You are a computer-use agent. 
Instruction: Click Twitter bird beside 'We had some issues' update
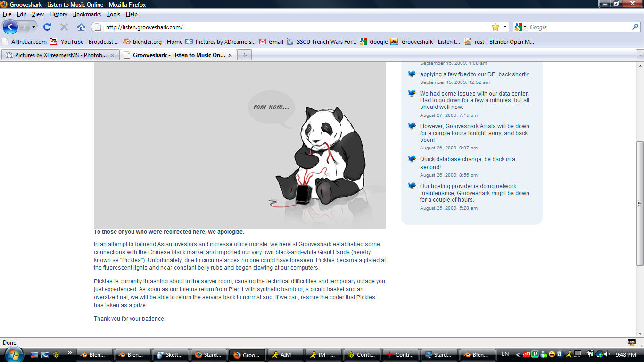(x=412, y=93)
